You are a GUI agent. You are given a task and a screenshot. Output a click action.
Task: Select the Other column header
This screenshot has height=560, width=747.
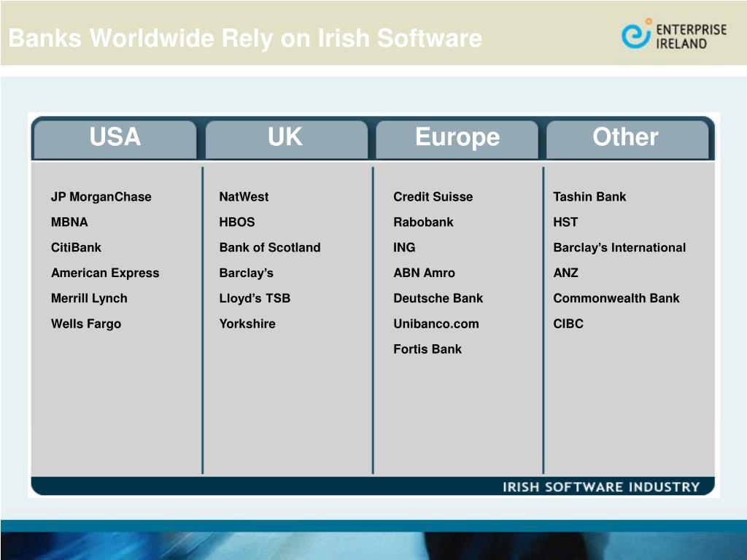(627, 139)
